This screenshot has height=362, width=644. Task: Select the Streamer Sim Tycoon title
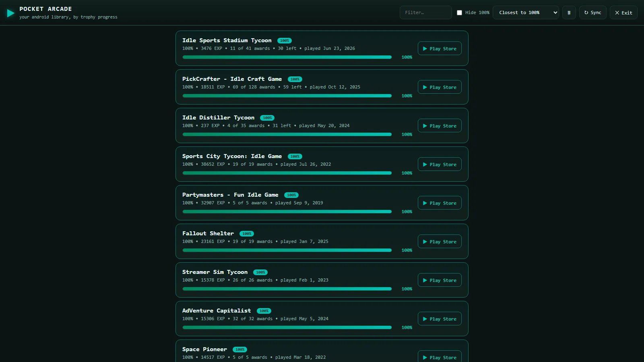point(215,272)
